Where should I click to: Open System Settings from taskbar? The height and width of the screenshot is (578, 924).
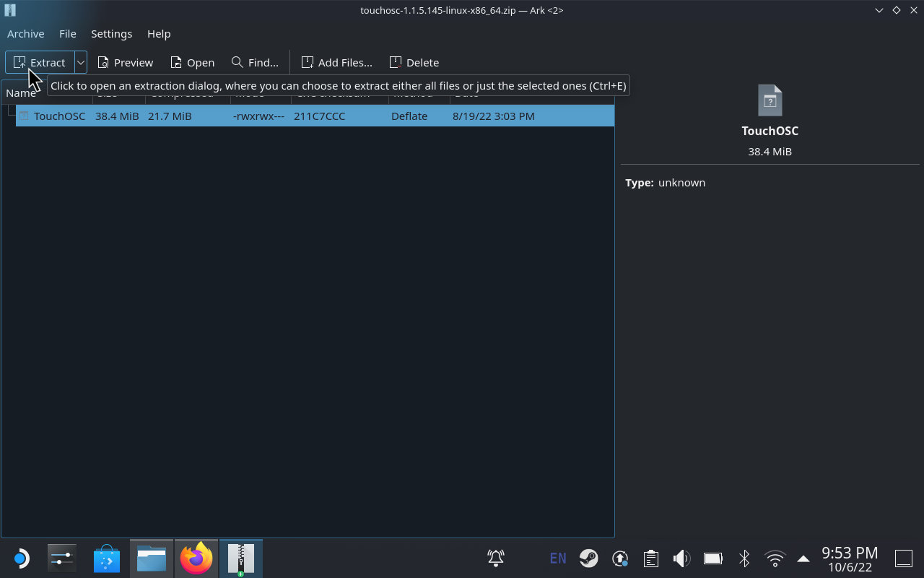[x=62, y=558]
